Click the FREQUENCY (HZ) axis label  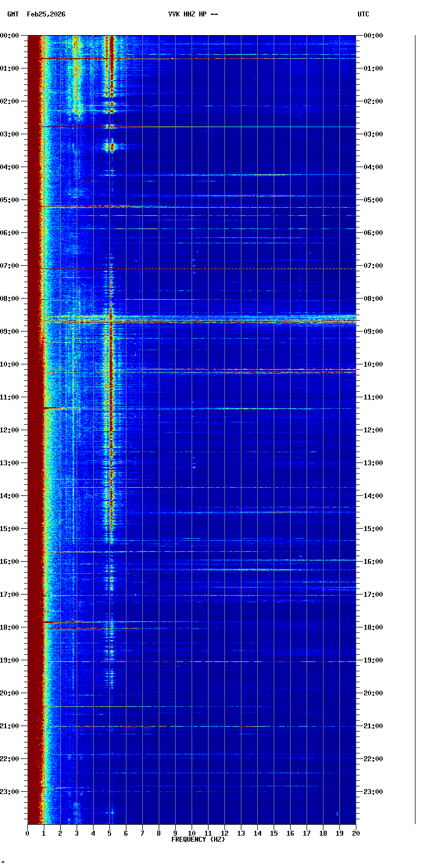(198, 840)
